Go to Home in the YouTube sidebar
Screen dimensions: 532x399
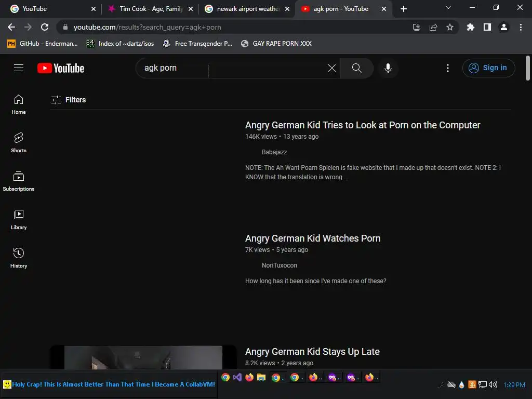(19, 104)
